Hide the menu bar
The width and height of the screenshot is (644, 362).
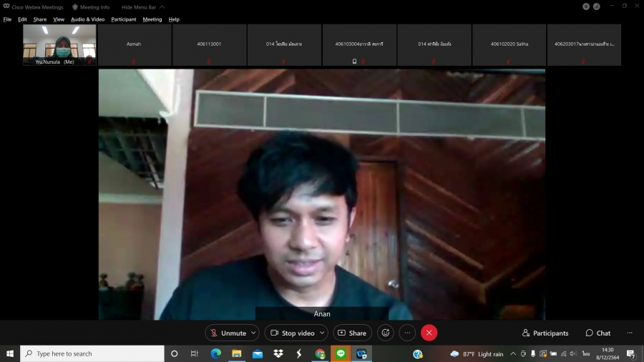click(x=139, y=7)
